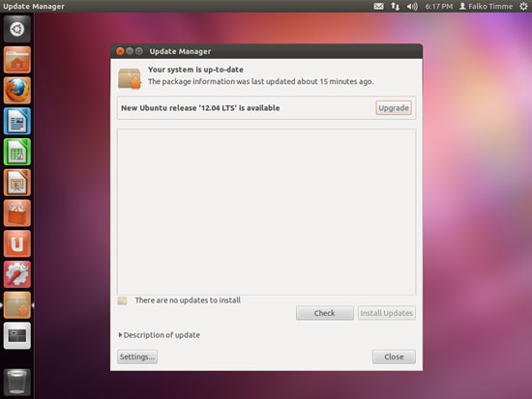Click the Check button
Screen dimensions: 532x399
tap(325, 313)
